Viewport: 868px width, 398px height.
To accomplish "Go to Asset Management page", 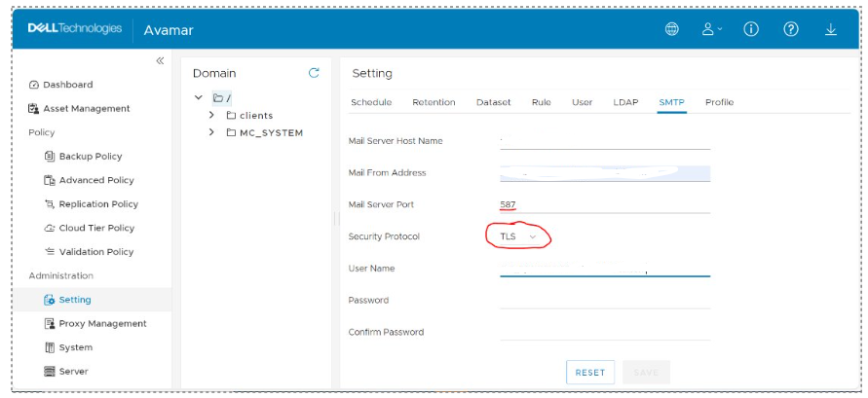I will pos(87,108).
